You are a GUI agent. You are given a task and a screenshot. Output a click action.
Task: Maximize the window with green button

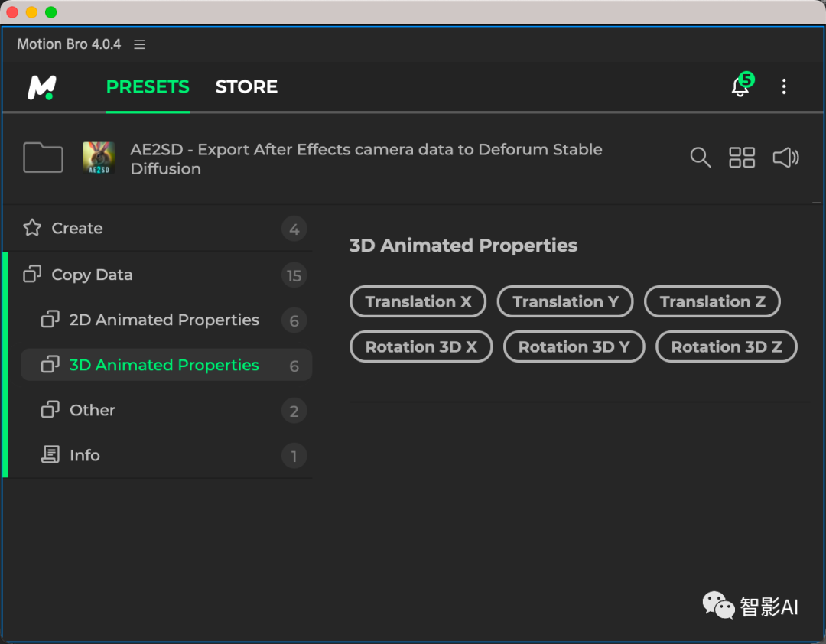(51, 11)
